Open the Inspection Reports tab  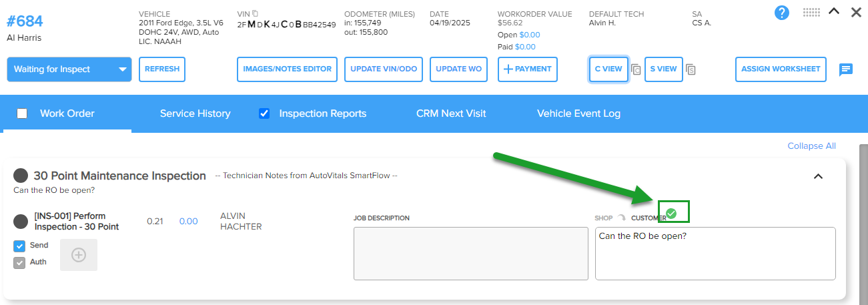(x=323, y=113)
